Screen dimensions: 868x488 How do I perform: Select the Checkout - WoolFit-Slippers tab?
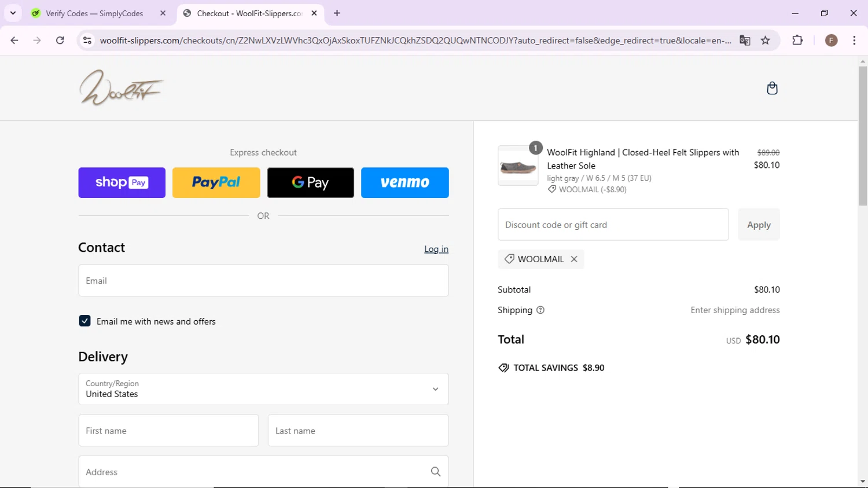250,13
